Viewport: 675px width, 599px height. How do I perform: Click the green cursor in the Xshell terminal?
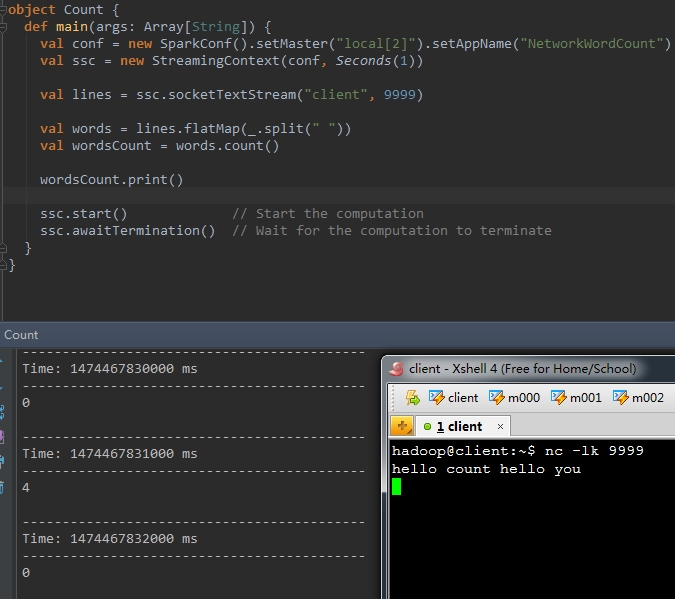(396, 487)
